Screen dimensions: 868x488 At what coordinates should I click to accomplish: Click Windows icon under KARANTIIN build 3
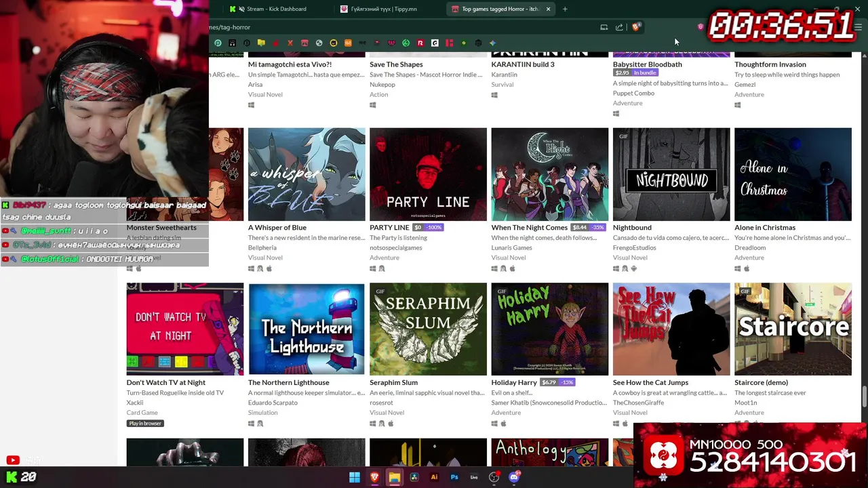(x=494, y=96)
